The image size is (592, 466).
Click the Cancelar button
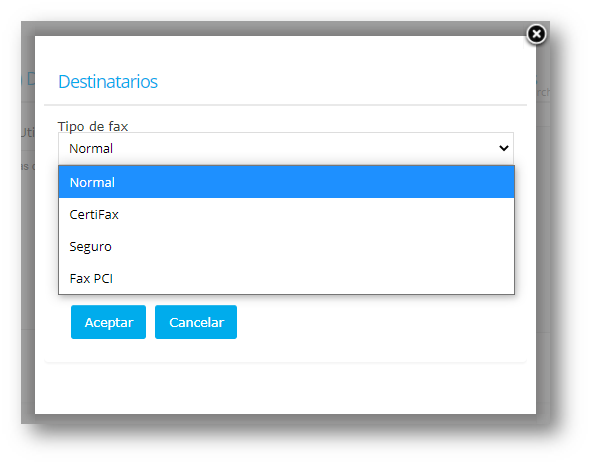(x=196, y=322)
